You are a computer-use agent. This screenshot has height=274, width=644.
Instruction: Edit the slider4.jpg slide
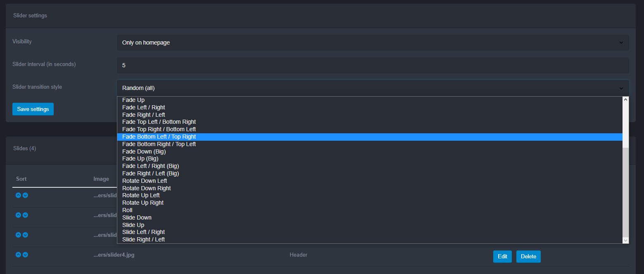[x=502, y=256]
